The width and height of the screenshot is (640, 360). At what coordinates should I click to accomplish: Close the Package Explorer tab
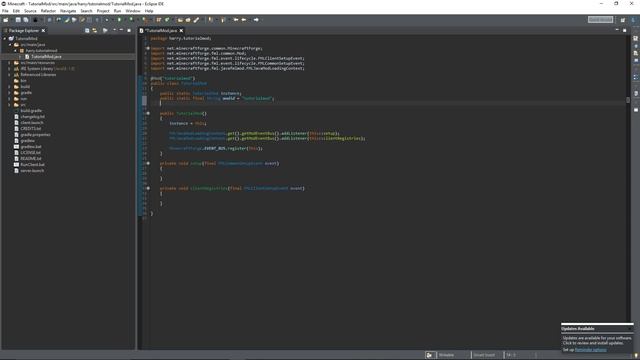(x=43, y=31)
